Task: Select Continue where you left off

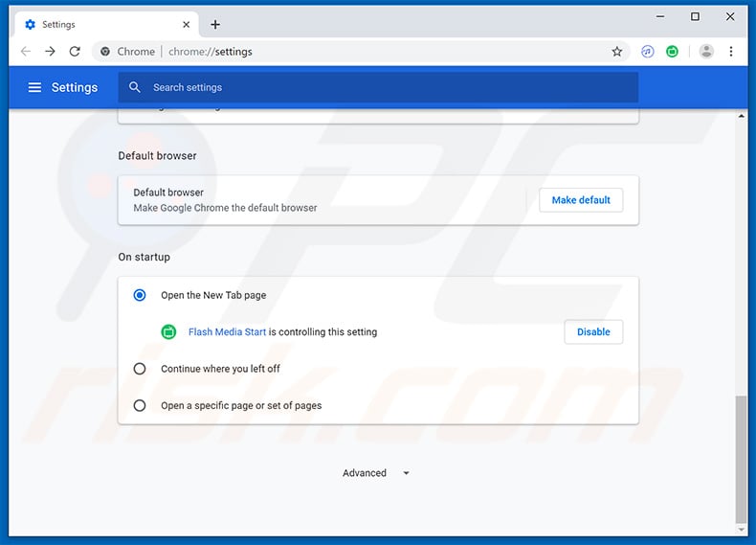Action: (140, 369)
